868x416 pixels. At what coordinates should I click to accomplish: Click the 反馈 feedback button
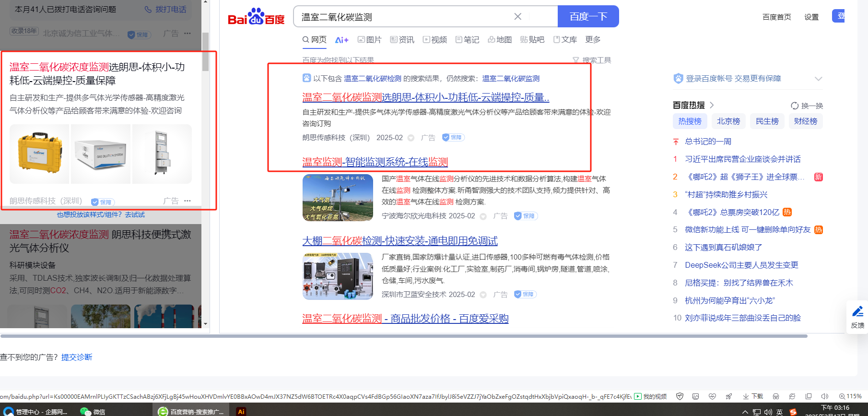pyautogui.click(x=857, y=317)
